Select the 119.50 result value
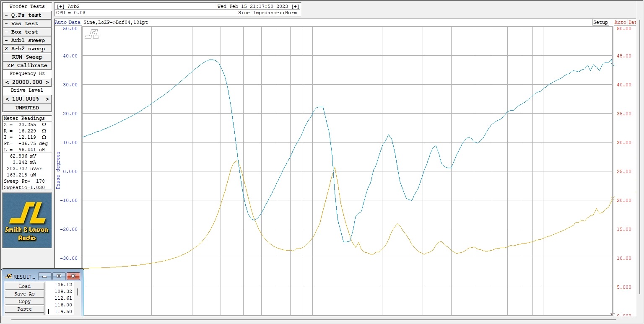The width and height of the screenshot is (644, 324). pyautogui.click(x=63, y=311)
